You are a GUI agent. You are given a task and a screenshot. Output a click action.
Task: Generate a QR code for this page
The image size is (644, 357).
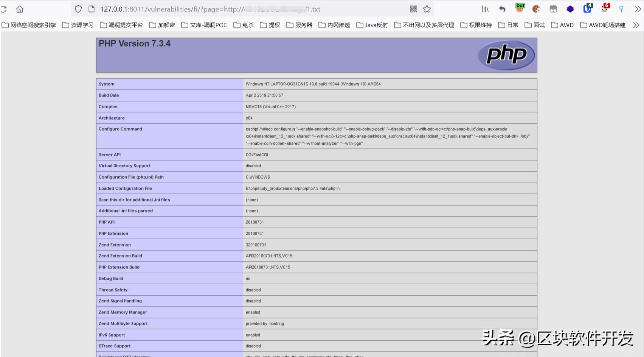pyautogui.click(x=413, y=9)
